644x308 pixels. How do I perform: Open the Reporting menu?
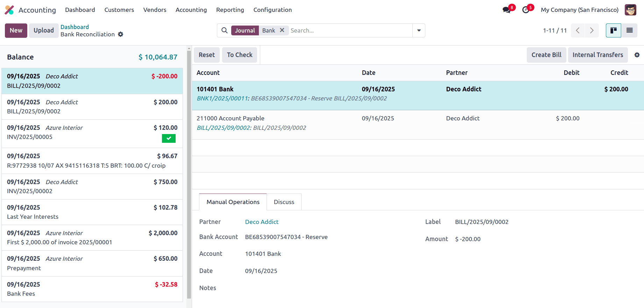tap(230, 10)
